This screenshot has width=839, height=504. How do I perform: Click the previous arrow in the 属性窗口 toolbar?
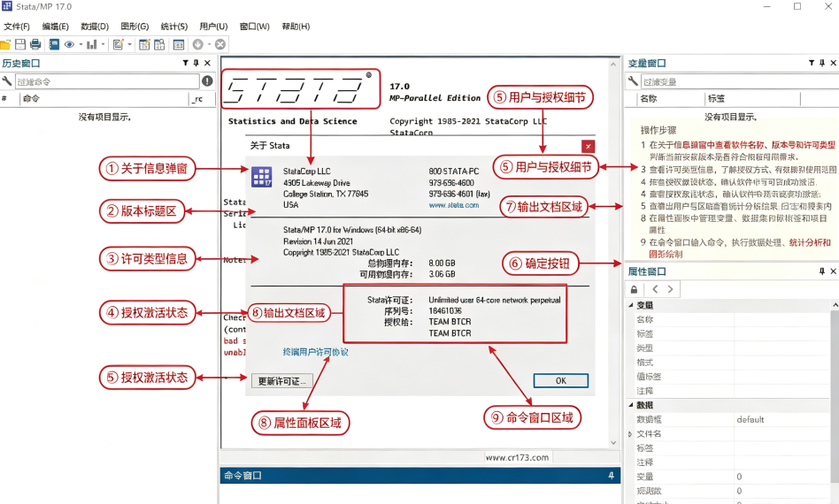[656, 289]
